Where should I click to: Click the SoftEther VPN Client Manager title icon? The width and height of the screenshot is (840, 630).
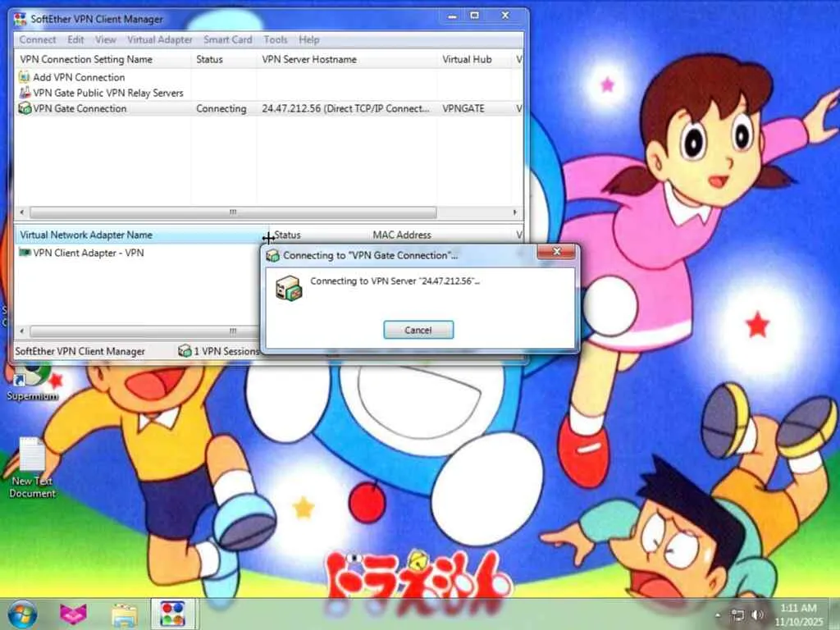pos(20,20)
